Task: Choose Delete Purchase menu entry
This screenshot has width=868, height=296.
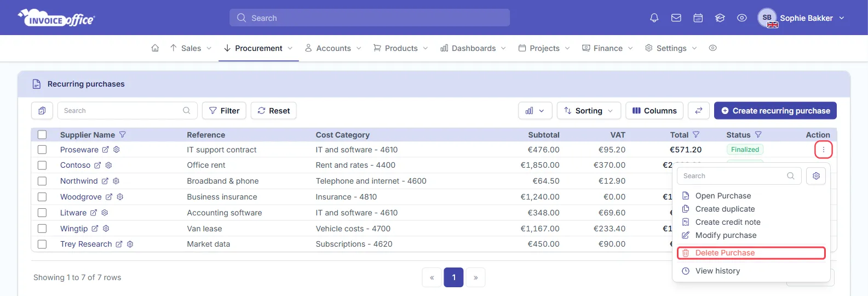Action: 751,253
